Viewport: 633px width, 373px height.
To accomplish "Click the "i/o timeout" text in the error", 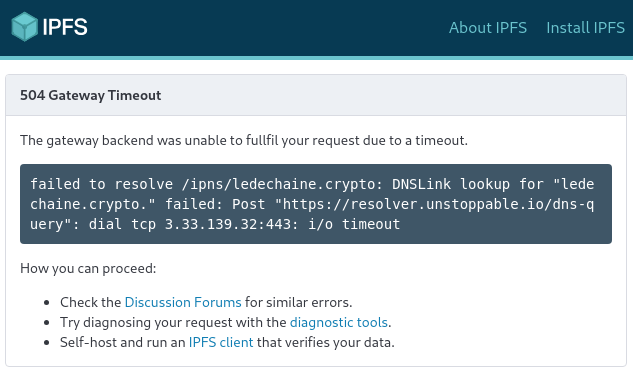I will [354, 224].
